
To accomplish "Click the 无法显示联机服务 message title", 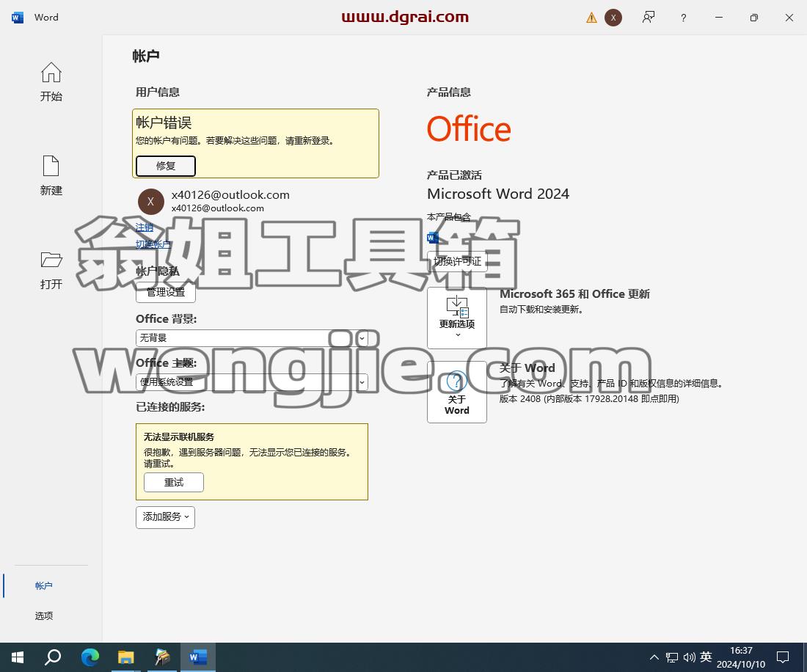I will click(x=178, y=437).
